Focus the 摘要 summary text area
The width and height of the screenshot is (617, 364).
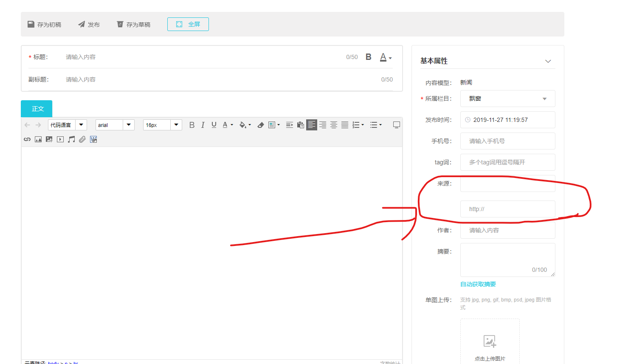pyautogui.click(x=508, y=260)
